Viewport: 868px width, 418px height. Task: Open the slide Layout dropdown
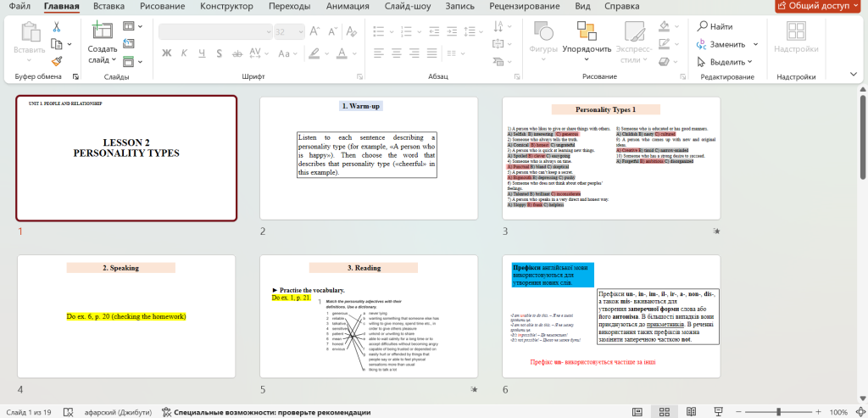[x=132, y=27]
